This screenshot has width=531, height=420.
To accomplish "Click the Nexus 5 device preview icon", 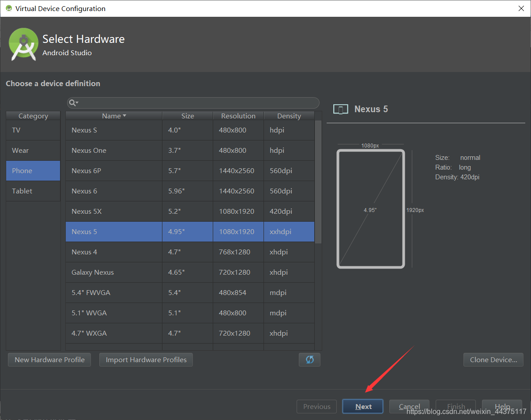I will tap(340, 110).
